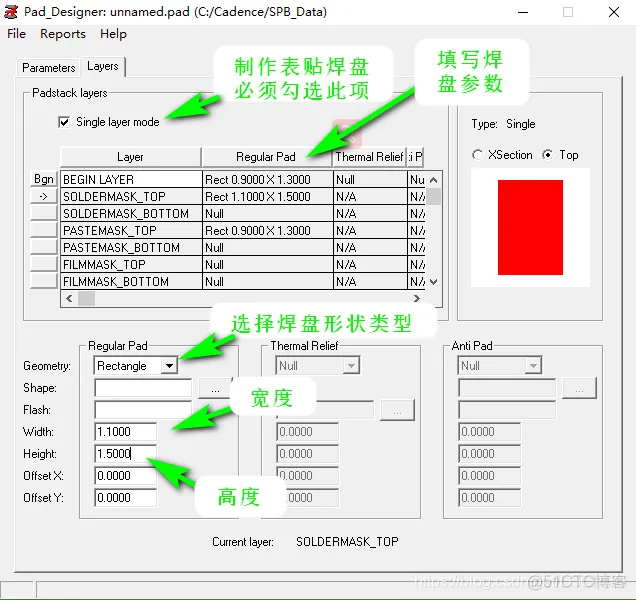Click Rect 1.1000 X 1.5000 regular pad cell
Viewport: 636px width, 600px height.
coord(268,196)
